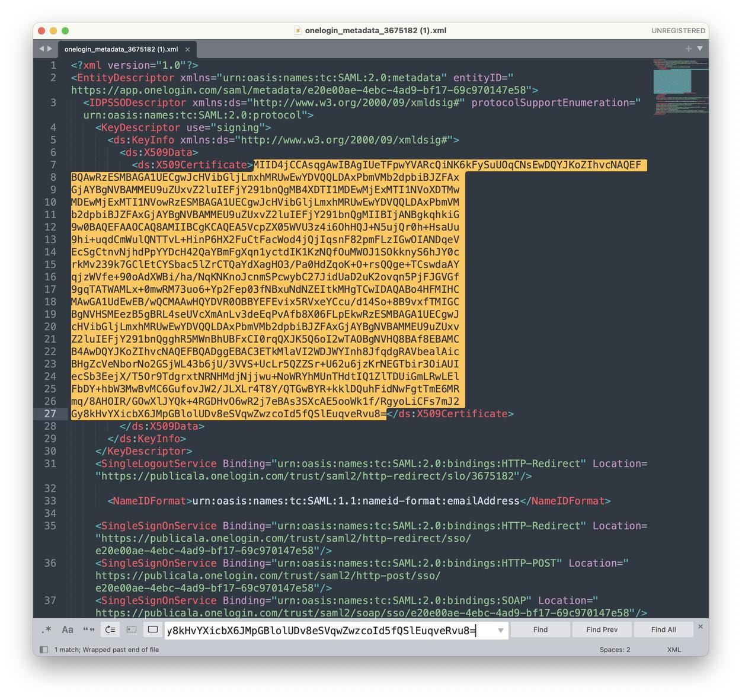Close the onelogin_metadata xml tab

tap(187, 49)
